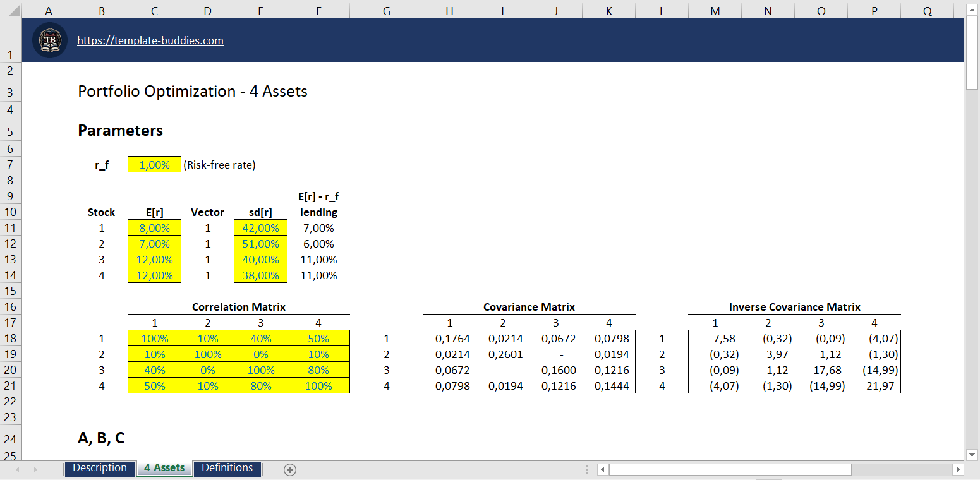Click the horizontal scrollbar left arrow

(602, 469)
